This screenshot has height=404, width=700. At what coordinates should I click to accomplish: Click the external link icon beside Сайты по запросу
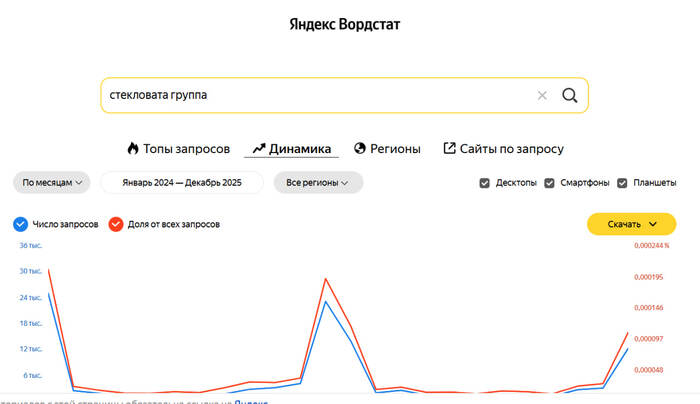450,149
